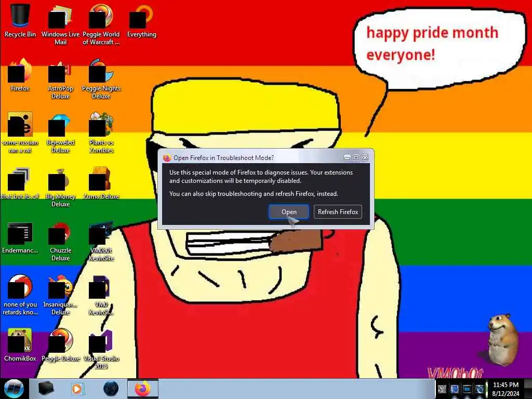Select the ChomikBox desktop icon
The width and height of the screenshot is (532, 399).
click(20, 345)
